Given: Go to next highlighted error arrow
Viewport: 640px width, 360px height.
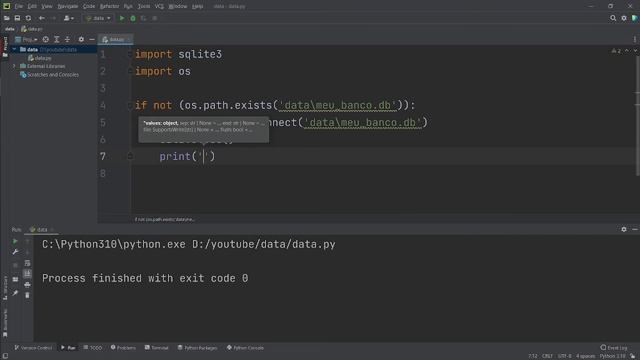Looking at the screenshot, I should (x=635, y=51).
